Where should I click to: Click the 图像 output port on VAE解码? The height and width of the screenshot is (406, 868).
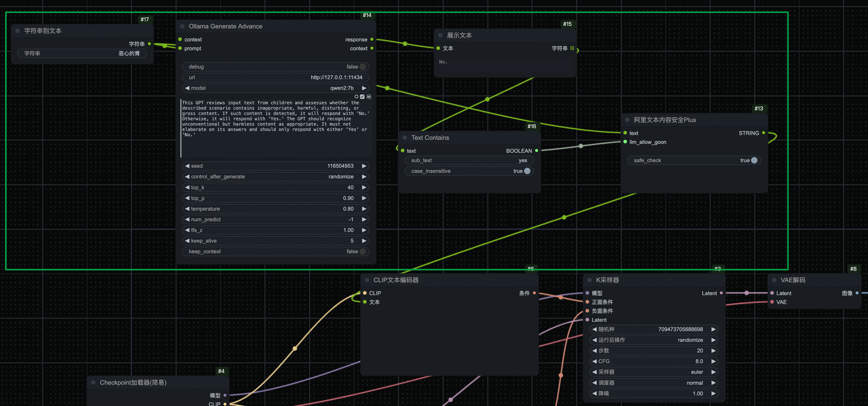[857, 293]
